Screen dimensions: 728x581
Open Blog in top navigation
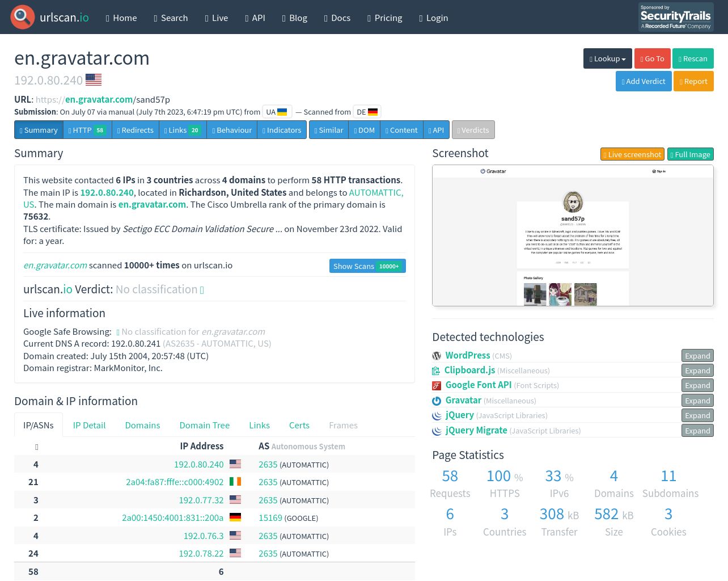295,18
